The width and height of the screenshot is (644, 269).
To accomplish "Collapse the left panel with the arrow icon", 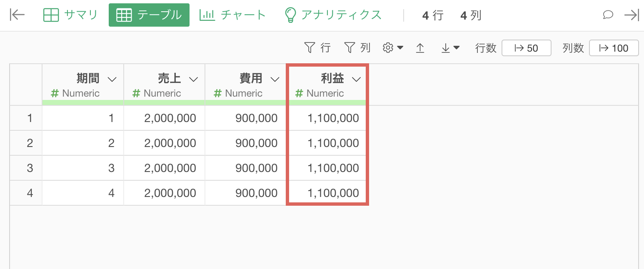I will 17,15.
